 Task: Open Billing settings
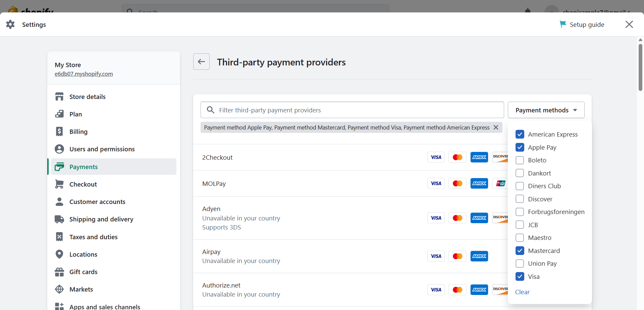coord(113,132)
